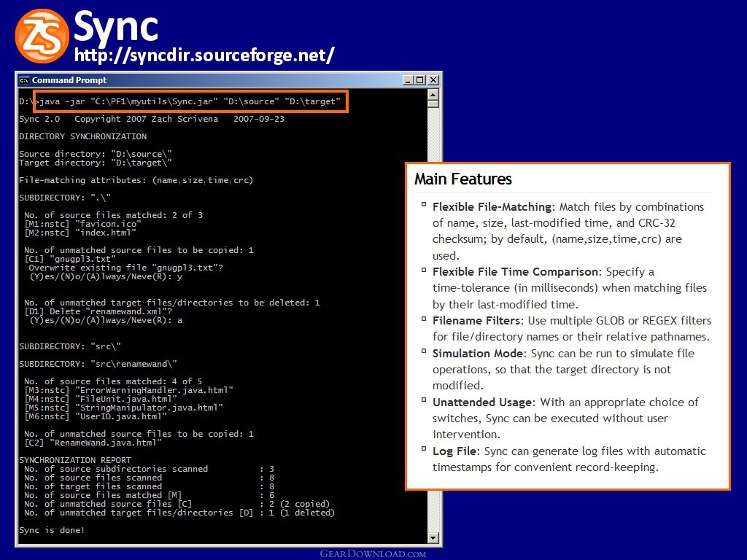Click the [M3:nstc] "ErrorWarningHandler.java.html" entry
Screen dimensions: 747x560
tap(128, 390)
